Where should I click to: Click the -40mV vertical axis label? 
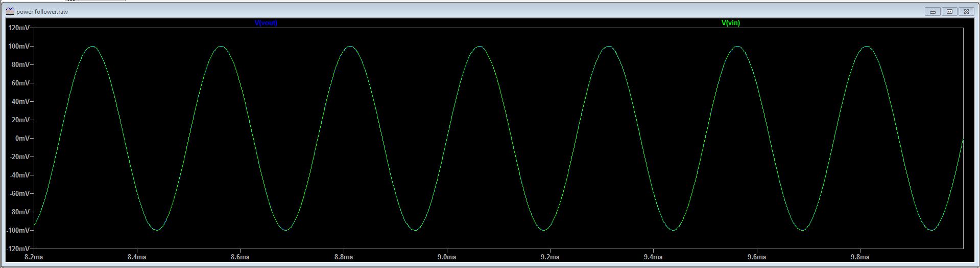19,175
